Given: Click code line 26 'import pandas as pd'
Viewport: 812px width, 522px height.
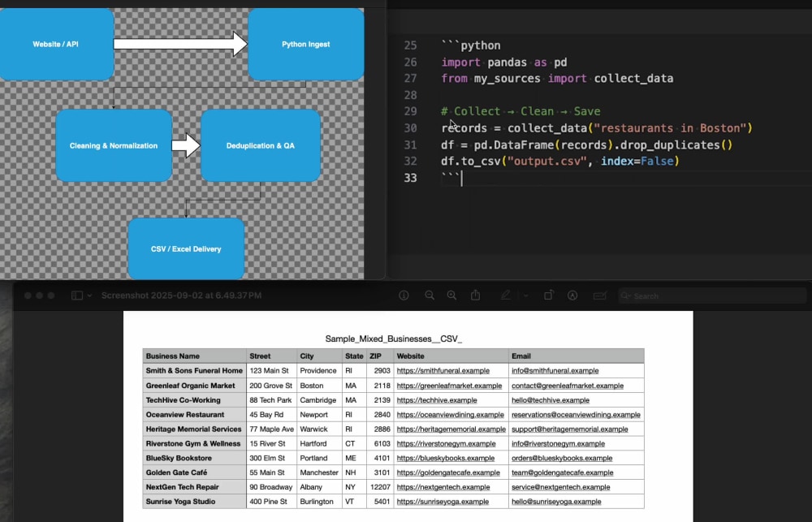Looking at the screenshot, I should 504,63.
